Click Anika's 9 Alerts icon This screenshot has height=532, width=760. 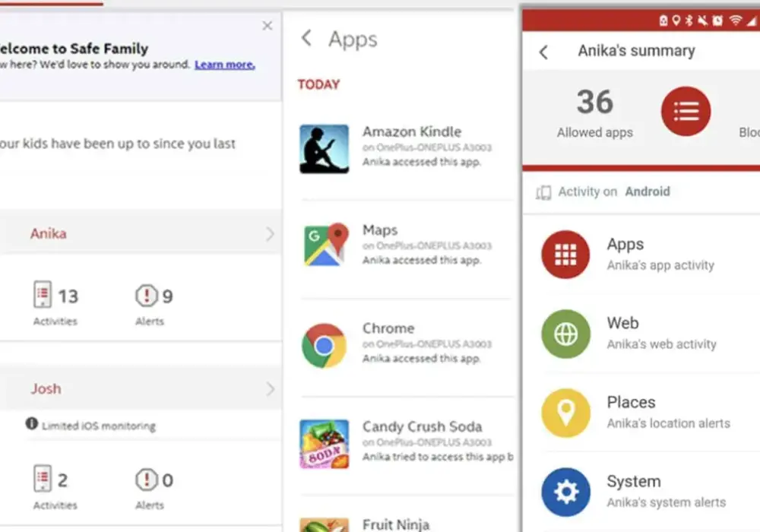tap(147, 296)
